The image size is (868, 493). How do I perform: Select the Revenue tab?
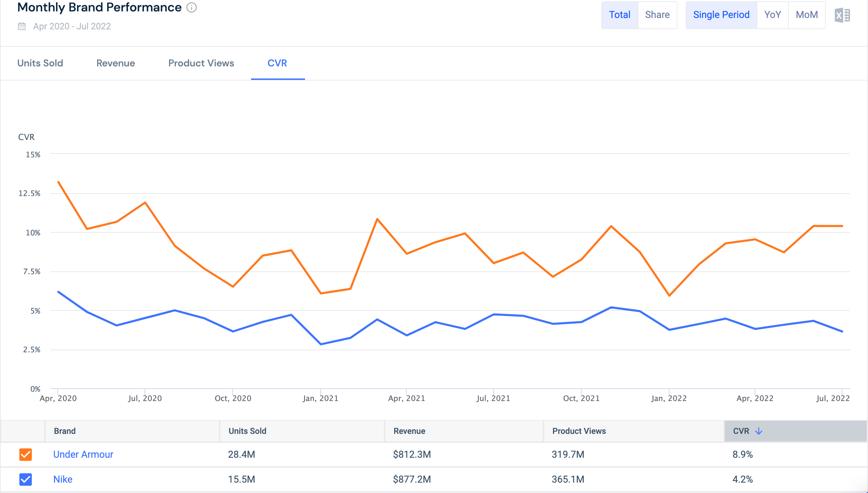pos(115,63)
